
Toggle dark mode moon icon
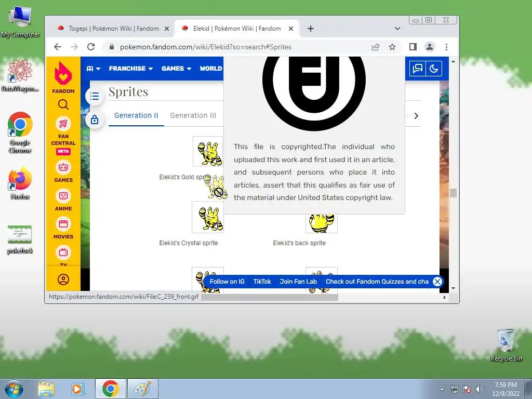point(434,69)
